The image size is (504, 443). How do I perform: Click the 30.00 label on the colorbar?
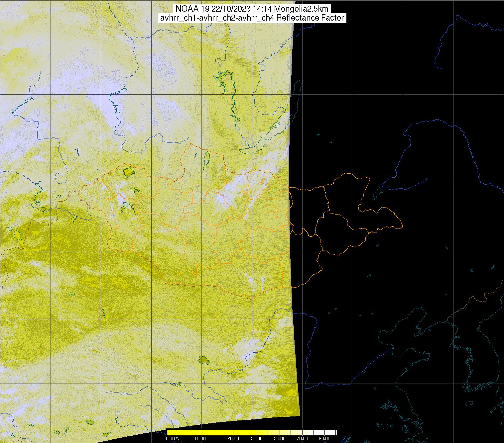click(x=256, y=439)
